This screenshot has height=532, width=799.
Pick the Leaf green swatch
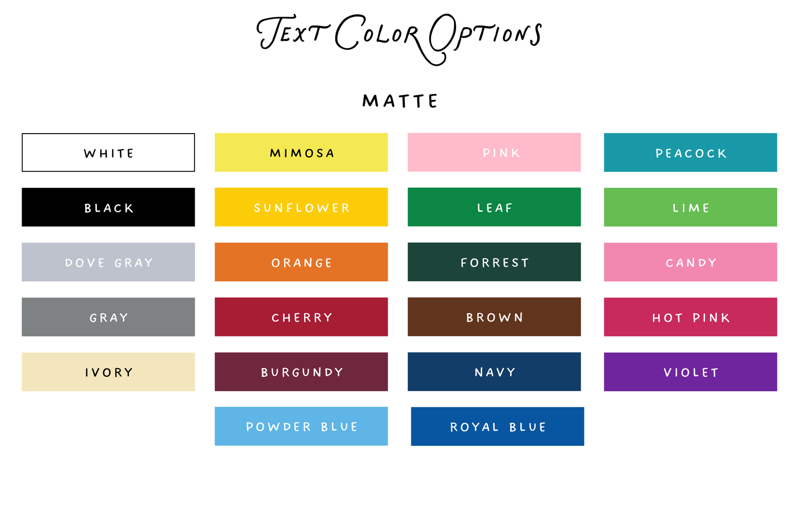(494, 207)
